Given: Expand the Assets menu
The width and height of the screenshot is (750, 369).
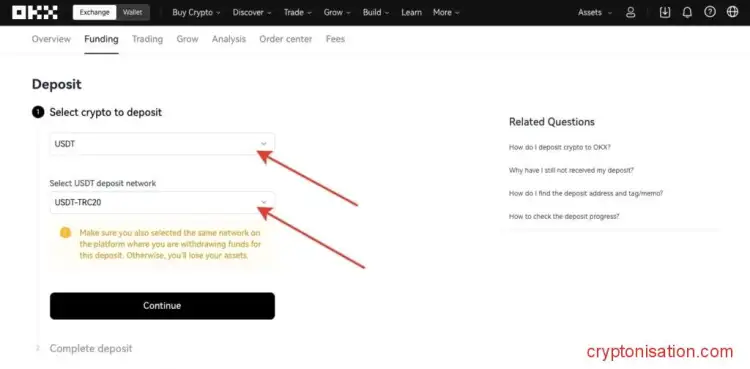Looking at the screenshot, I should [x=595, y=13].
